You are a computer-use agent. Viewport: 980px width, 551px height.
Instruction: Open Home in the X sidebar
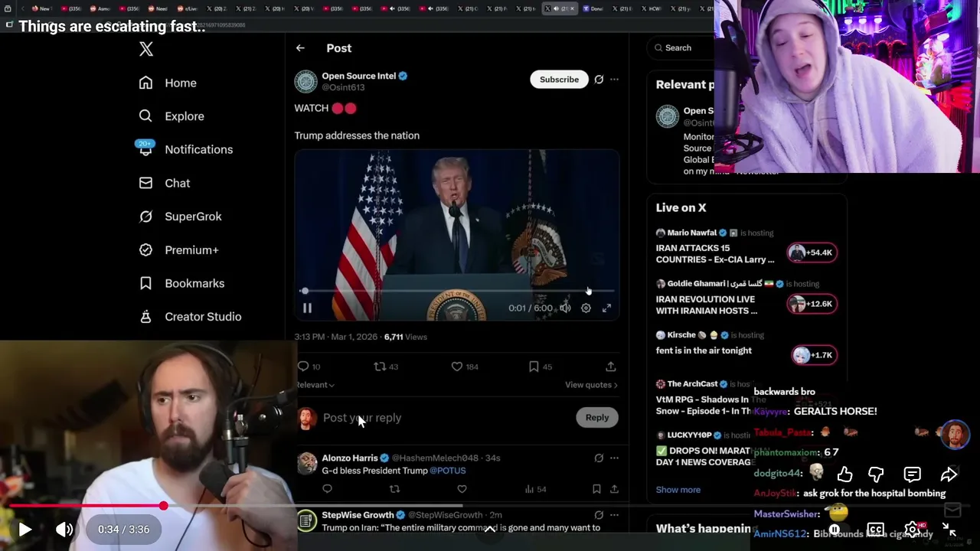[x=168, y=83]
